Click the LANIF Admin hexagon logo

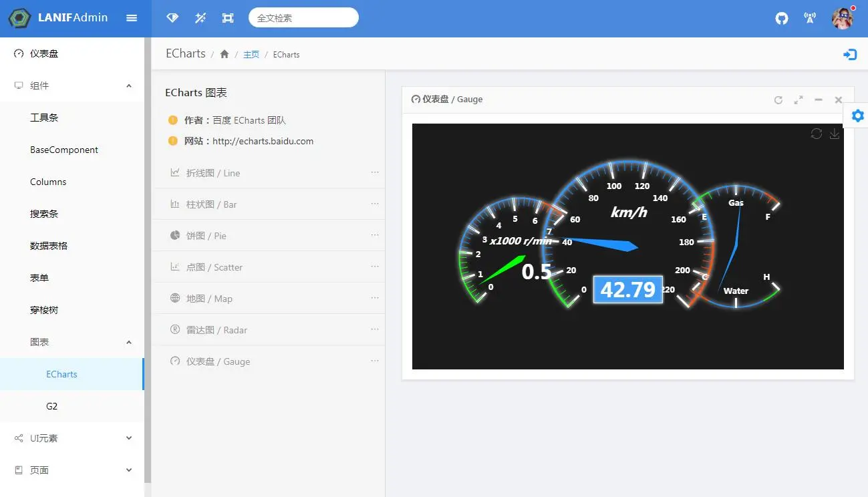19,18
